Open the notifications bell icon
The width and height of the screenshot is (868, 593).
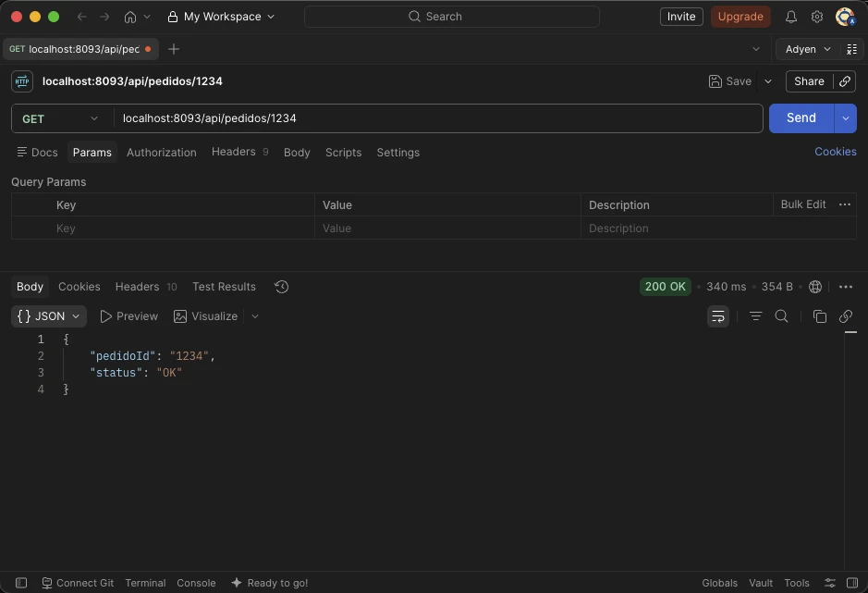pos(791,17)
